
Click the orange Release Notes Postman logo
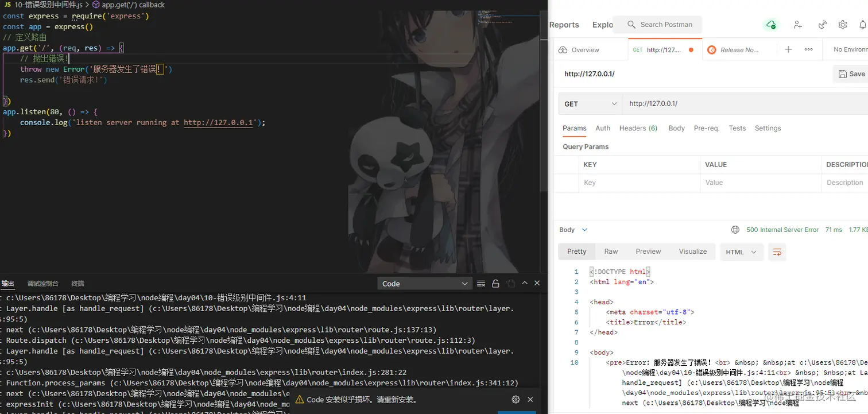click(x=712, y=50)
